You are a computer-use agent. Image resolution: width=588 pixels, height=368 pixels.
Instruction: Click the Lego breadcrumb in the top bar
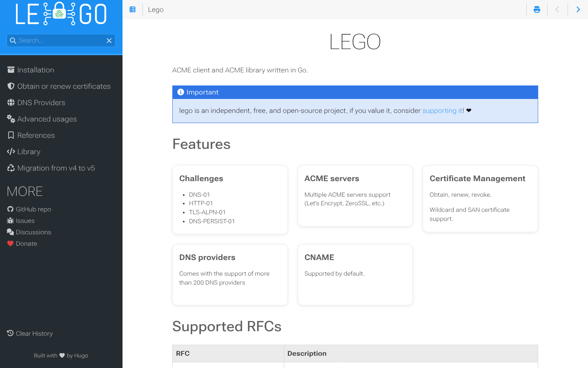click(156, 9)
